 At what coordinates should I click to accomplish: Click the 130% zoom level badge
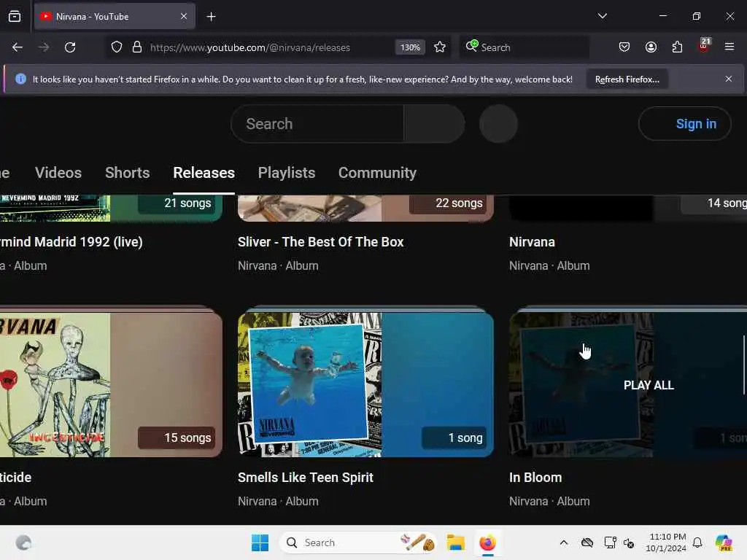(410, 47)
